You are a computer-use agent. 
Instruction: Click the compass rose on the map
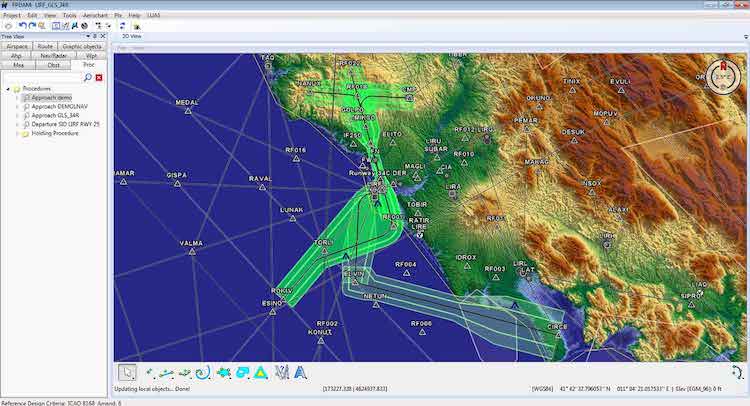tap(723, 76)
